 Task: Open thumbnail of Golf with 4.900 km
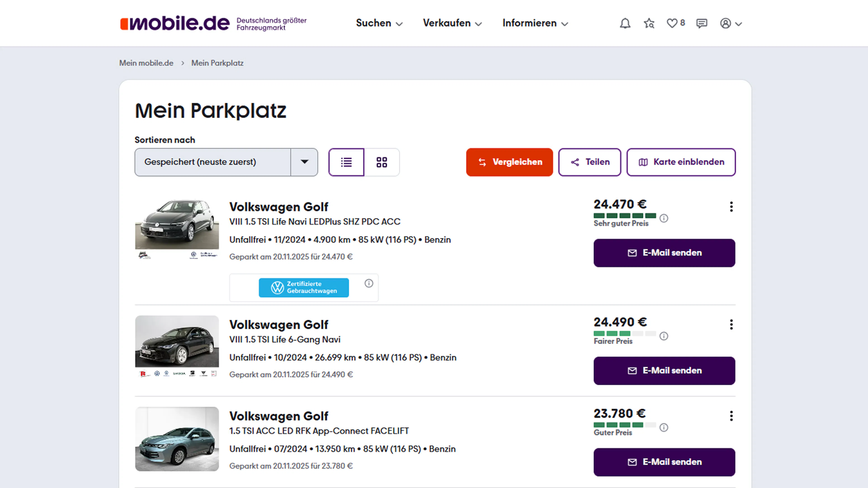[177, 229]
